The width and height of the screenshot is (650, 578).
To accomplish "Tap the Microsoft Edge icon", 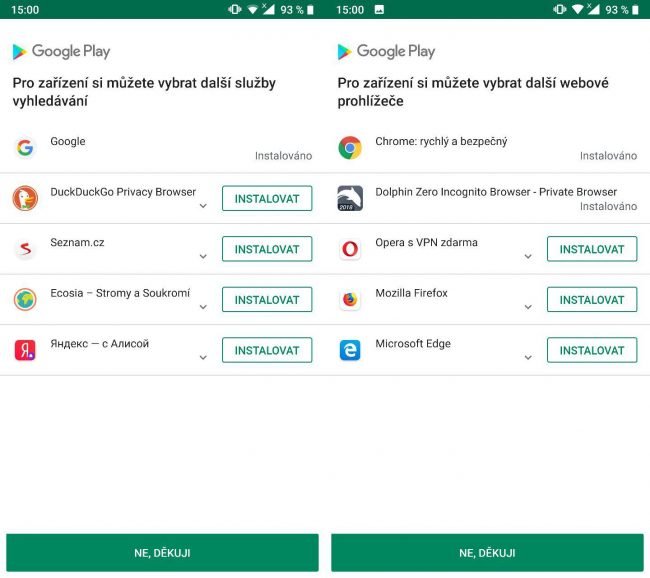I will 350,350.
